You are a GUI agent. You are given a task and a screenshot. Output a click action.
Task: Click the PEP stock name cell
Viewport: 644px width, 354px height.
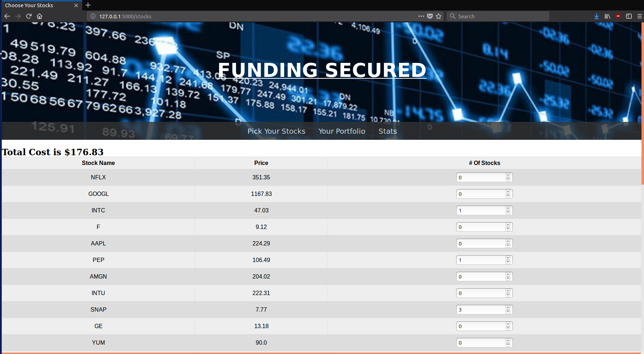point(98,260)
